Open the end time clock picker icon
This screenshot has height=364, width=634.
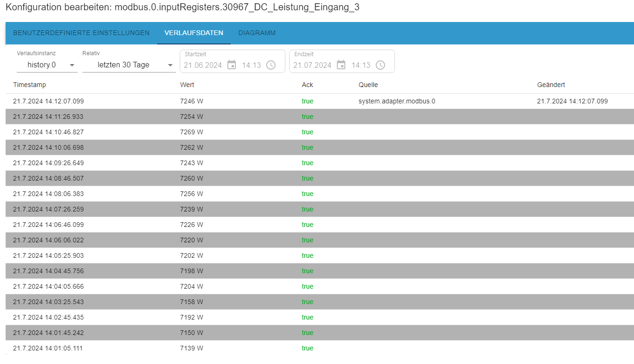click(x=380, y=65)
